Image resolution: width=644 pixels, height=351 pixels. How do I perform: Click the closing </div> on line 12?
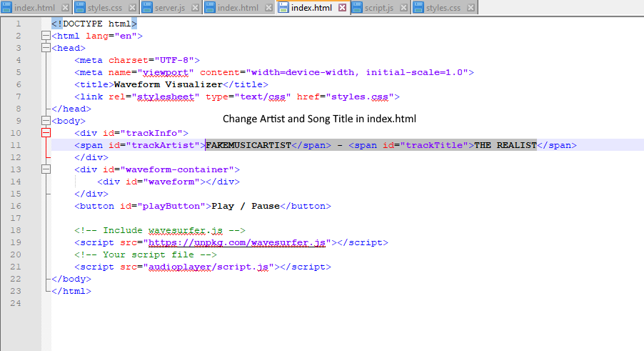(x=91, y=157)
